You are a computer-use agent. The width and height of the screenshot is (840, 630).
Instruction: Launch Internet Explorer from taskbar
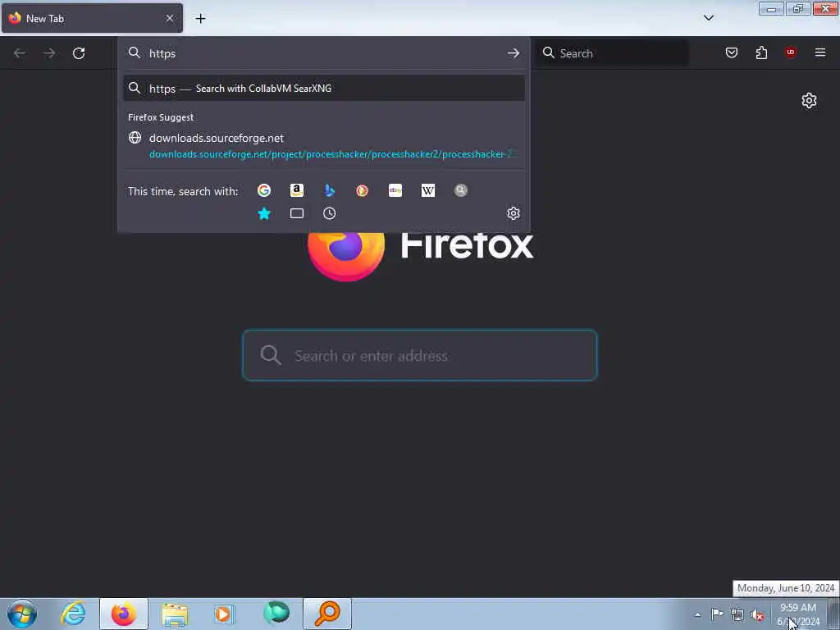point(73,614)
